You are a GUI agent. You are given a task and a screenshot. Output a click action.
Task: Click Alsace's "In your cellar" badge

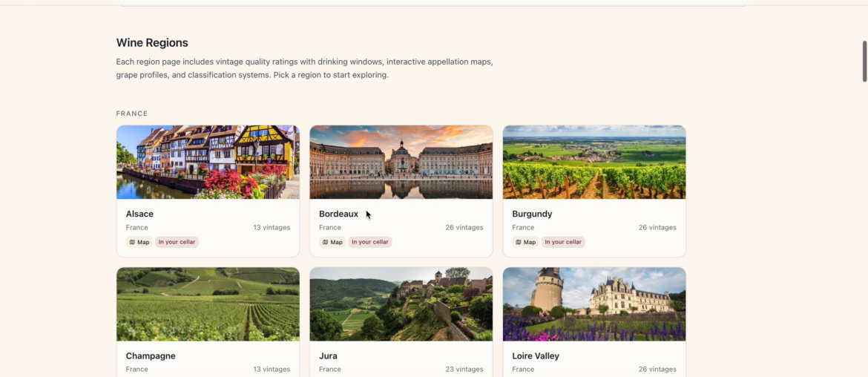coord(177,242)
